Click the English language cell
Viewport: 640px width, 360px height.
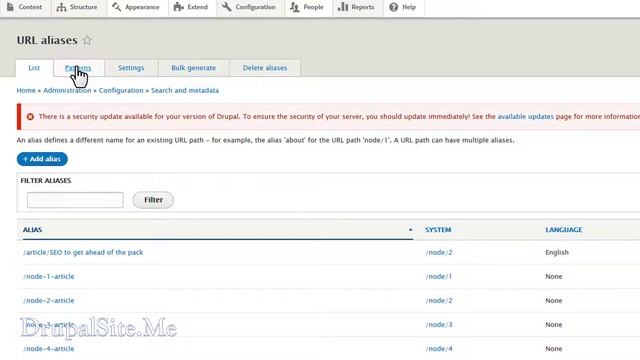click(557, 252)
